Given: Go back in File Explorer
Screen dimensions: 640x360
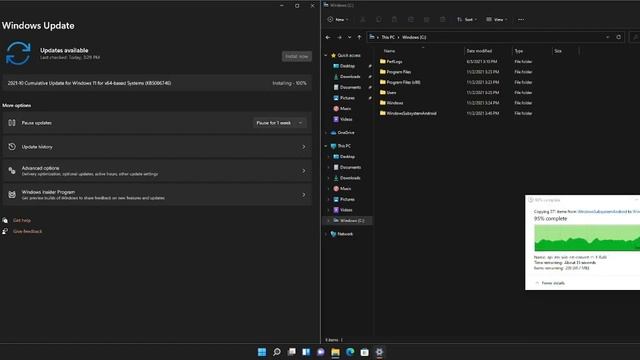Looking at the screenshot, I should (x=328, y=37).
